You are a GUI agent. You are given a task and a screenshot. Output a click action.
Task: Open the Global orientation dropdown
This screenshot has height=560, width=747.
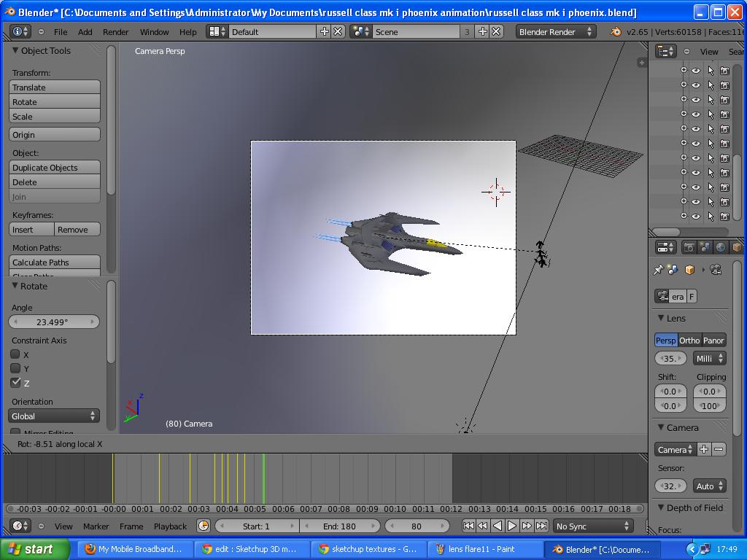[53, 415]
